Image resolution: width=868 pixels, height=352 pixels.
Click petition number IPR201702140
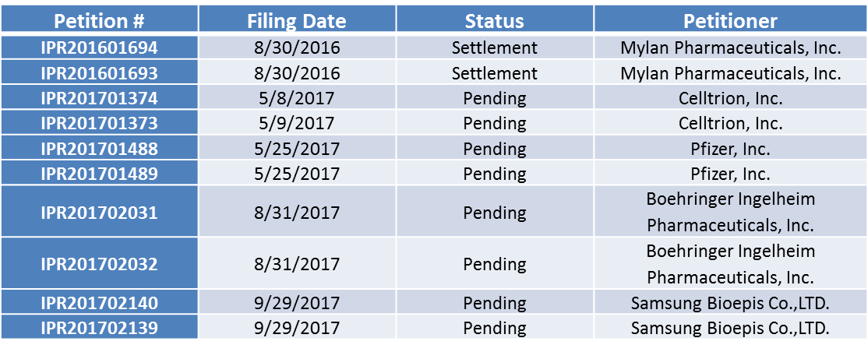point(99,303)
